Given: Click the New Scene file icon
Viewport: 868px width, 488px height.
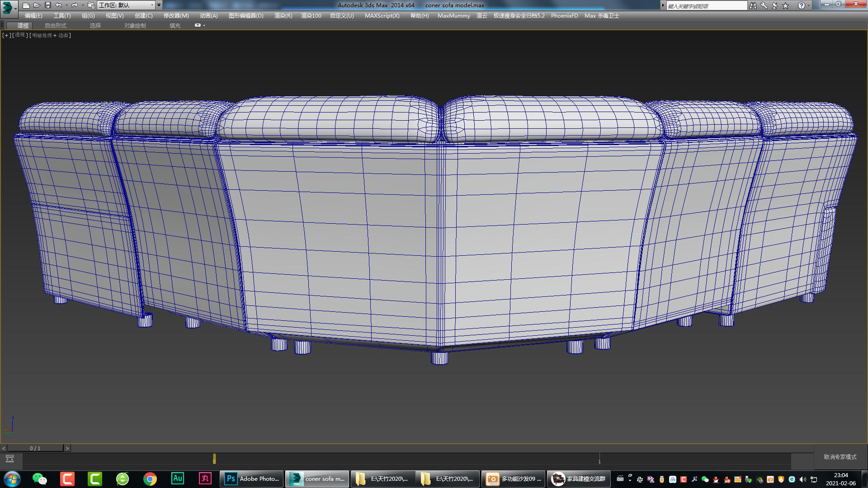Looking at the screenshot, I should 26,5.
